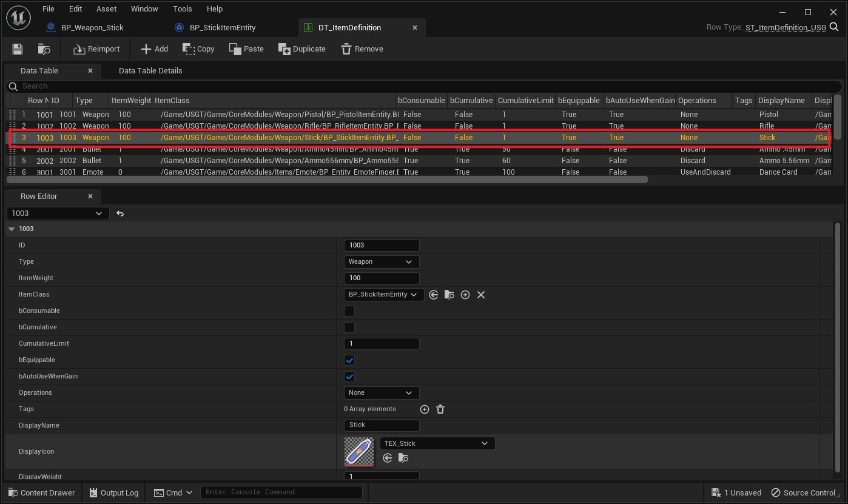Open the Help menu

(215, 9)
